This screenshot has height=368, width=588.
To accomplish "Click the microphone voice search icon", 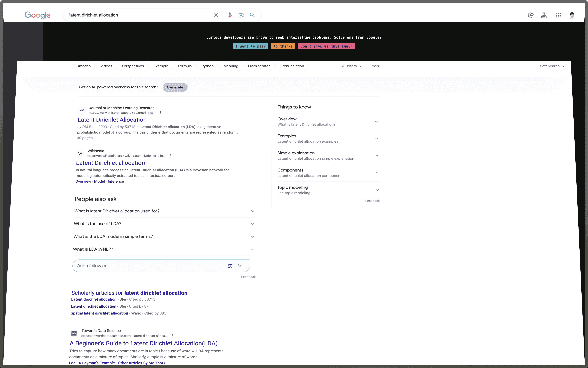I will click(230, 15).
